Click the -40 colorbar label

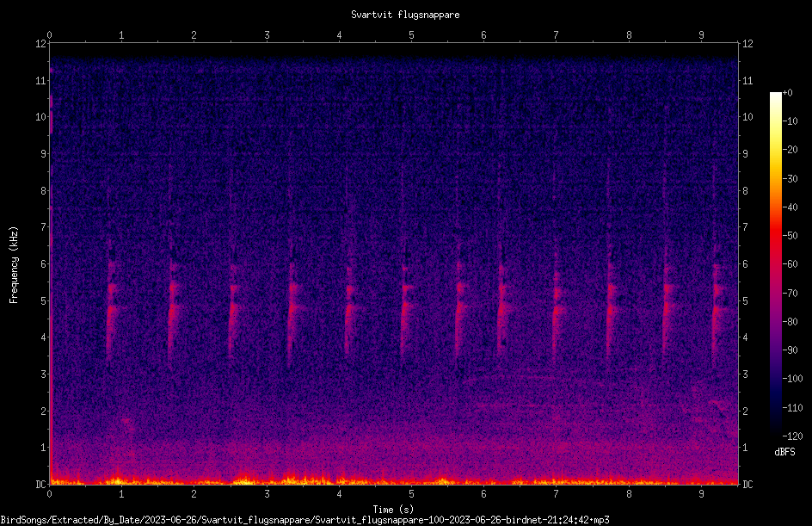790,207
